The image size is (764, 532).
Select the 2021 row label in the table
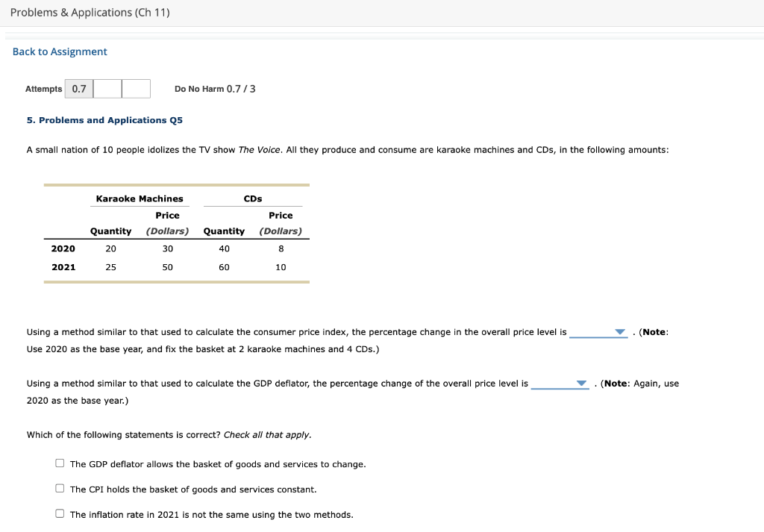tap(63, 266)
